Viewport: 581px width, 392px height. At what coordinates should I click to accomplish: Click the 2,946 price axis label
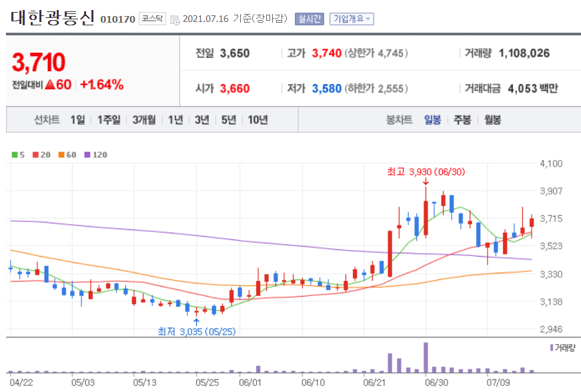[x=551, y=329]
